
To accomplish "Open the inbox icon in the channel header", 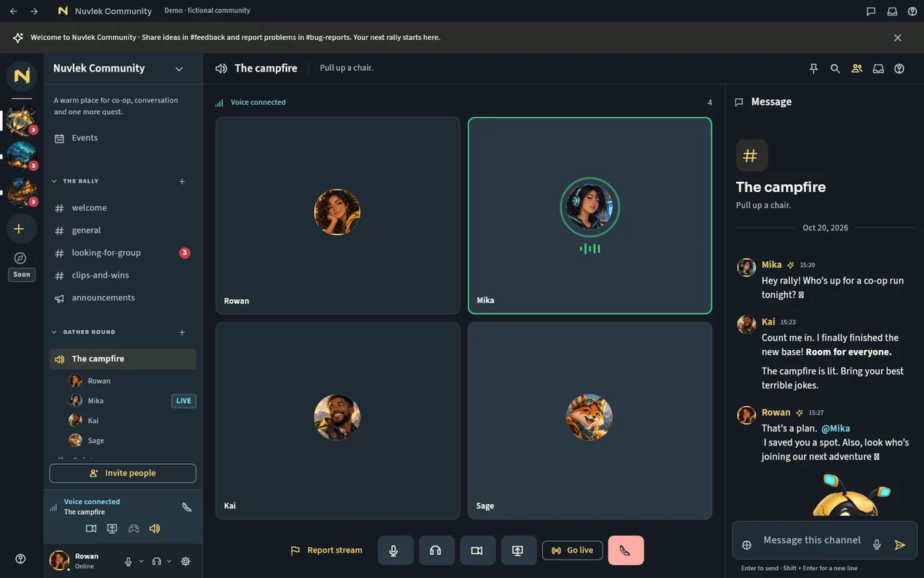I will pyautogui.click(x=878, y=69).
